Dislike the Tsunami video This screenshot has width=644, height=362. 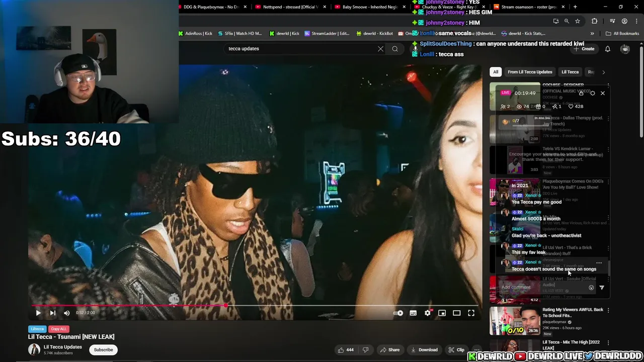coord(366,350)
